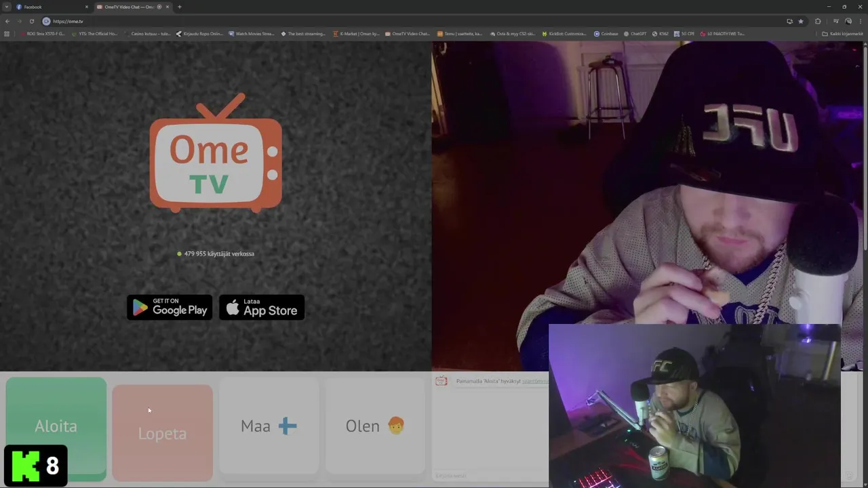Screen dimensions: 868x488
Task: Click the recording indicator on the OmeTV tab
Action: pos(159,7)
